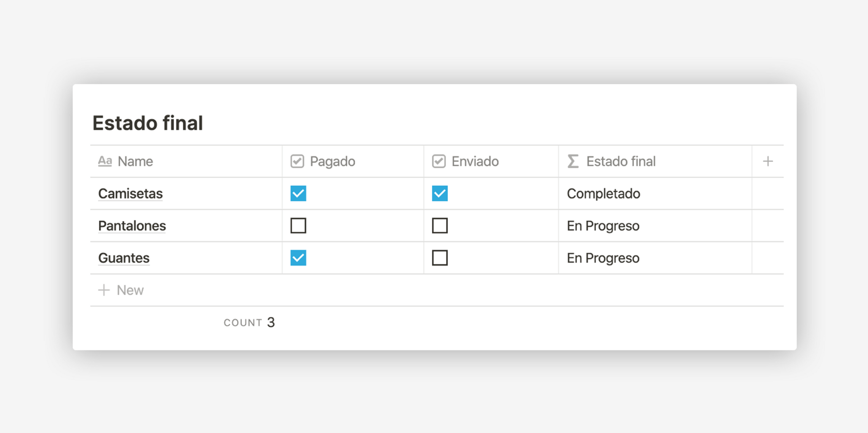Click the Aa text-type icon beside Name

pyautogui.click(x=105, y=161)
